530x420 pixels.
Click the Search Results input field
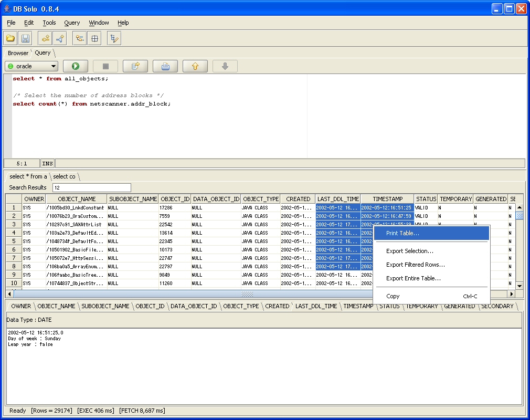click(92, 187)
